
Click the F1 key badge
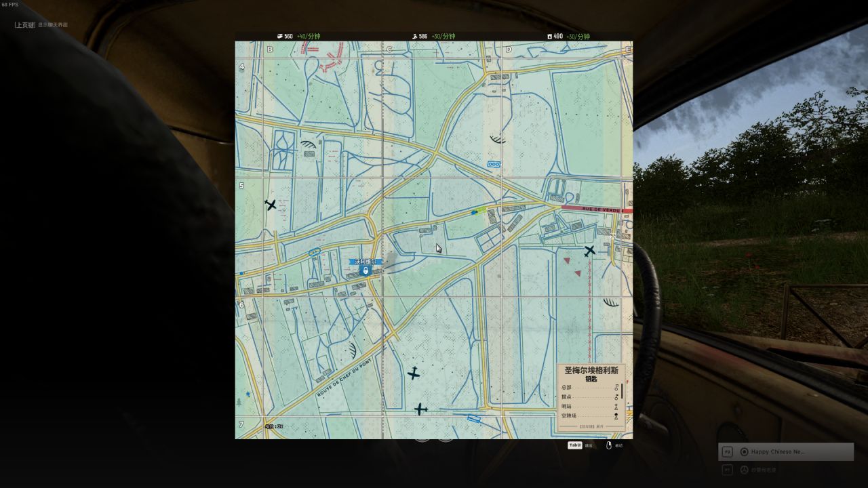[x=728, y=469]
